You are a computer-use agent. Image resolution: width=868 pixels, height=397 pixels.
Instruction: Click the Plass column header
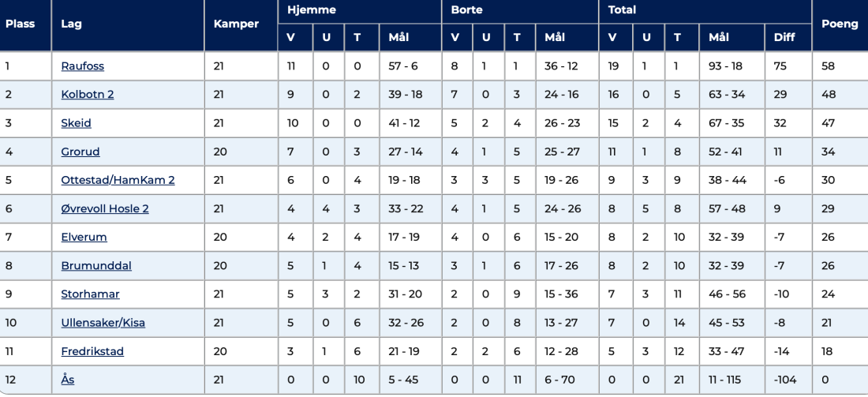click(x=20, y=24)
